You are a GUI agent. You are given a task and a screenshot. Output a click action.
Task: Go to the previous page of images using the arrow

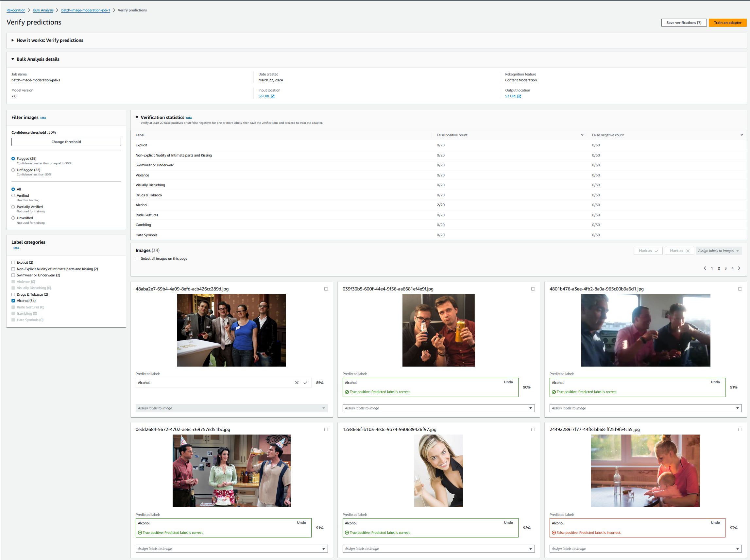[x=705, y=268]
